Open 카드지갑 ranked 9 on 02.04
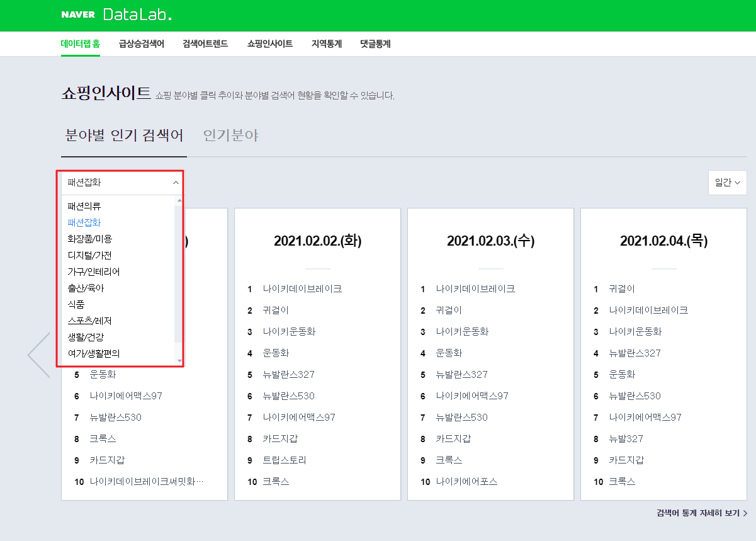This screenshot has width=756, height=541. point(626,460)
